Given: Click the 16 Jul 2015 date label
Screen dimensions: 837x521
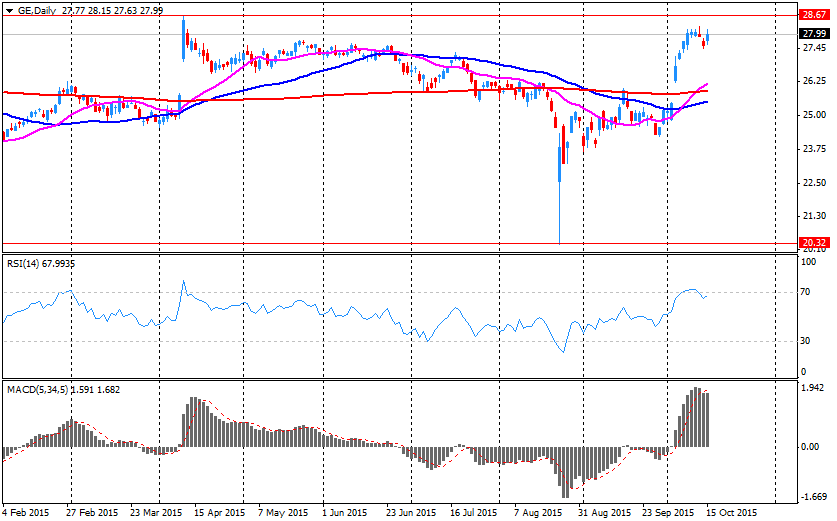Looking at the screenshot, I should [475, 513].
